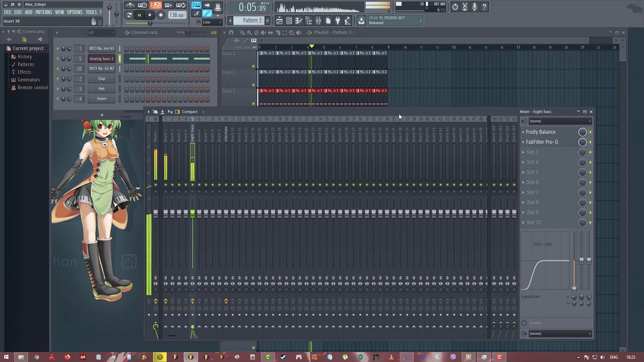The width and height of the screenshot is (644, 362).
Task: Click the plus button next to Pattern 3
Action: click(267, 21)
